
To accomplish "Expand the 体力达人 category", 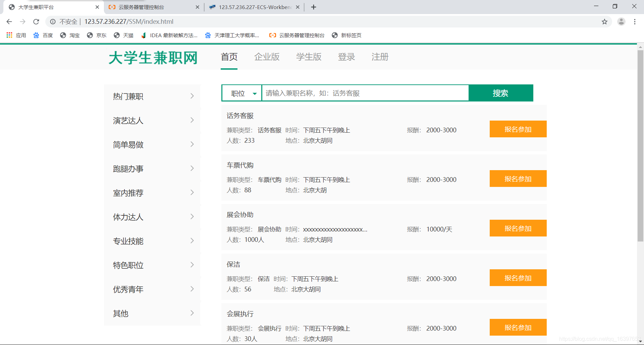I will coord(153,217).
